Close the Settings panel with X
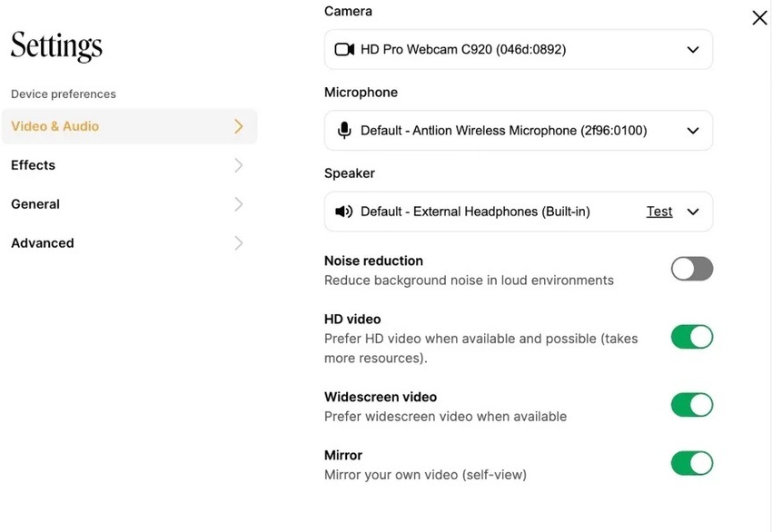Screen dimensions: 772x532 759,18
